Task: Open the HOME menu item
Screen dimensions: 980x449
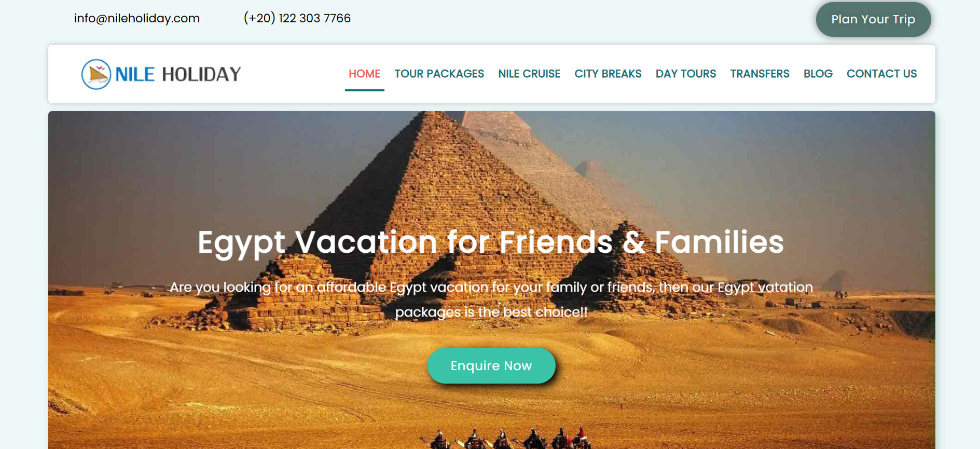Action: click(x=364, y=74)
